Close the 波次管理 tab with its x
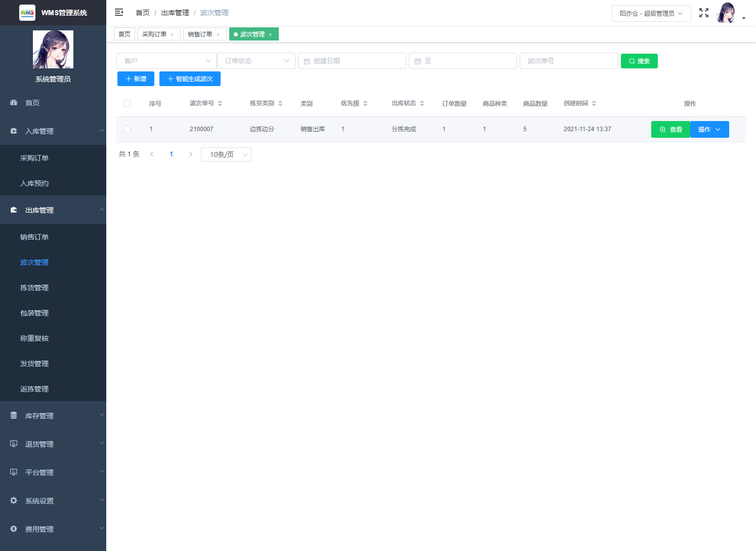 pos(270,34)
